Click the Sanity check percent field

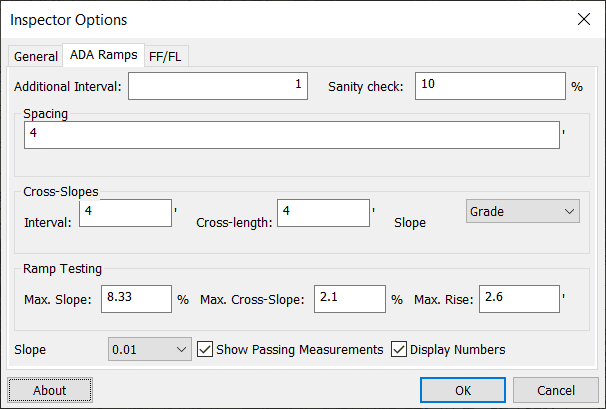[490, 86]
